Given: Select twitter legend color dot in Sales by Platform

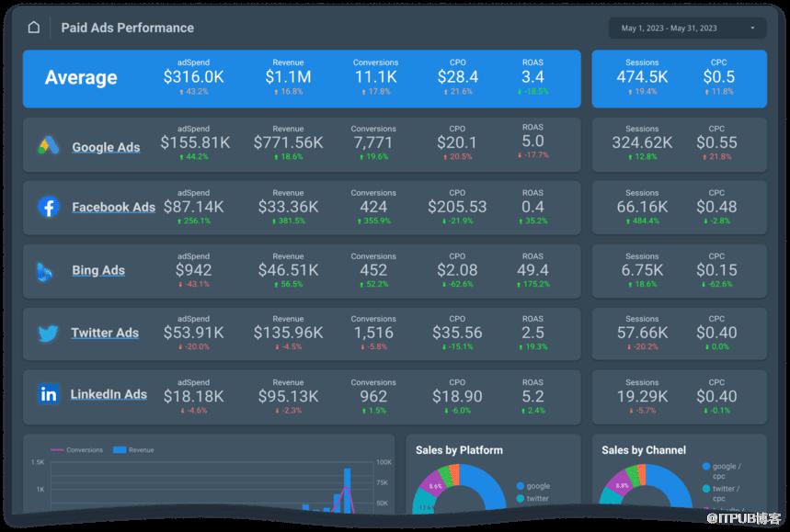Looking at the screenshot, I should click(x=521, y=499).
